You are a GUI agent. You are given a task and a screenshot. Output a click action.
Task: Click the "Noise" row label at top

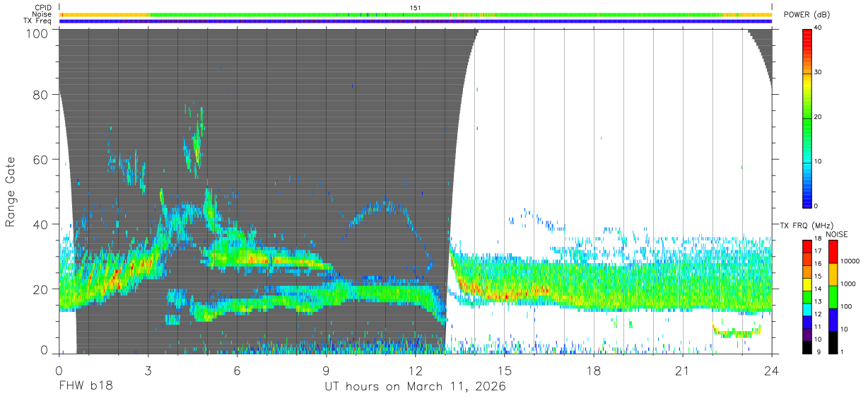(42, 14)
